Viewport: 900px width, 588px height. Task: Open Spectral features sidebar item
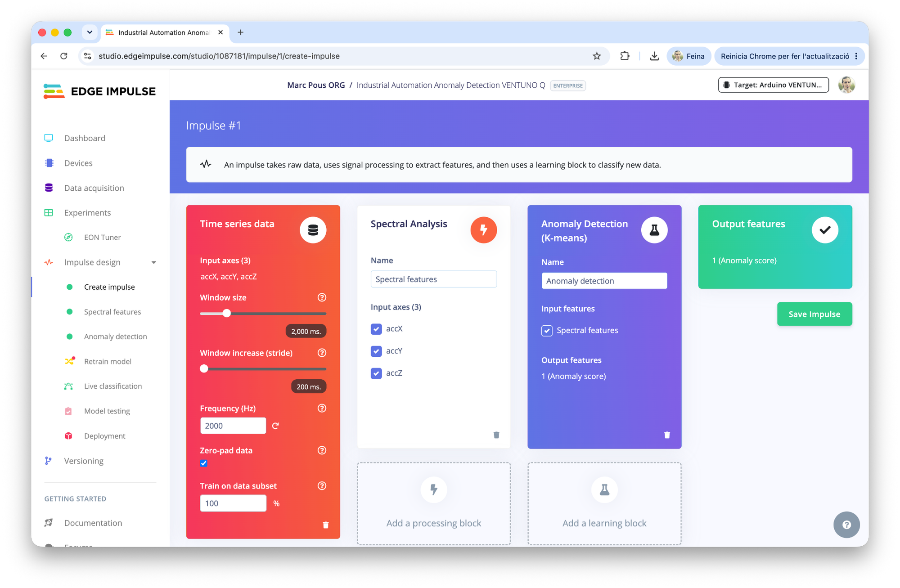click(x=112, y=312)
